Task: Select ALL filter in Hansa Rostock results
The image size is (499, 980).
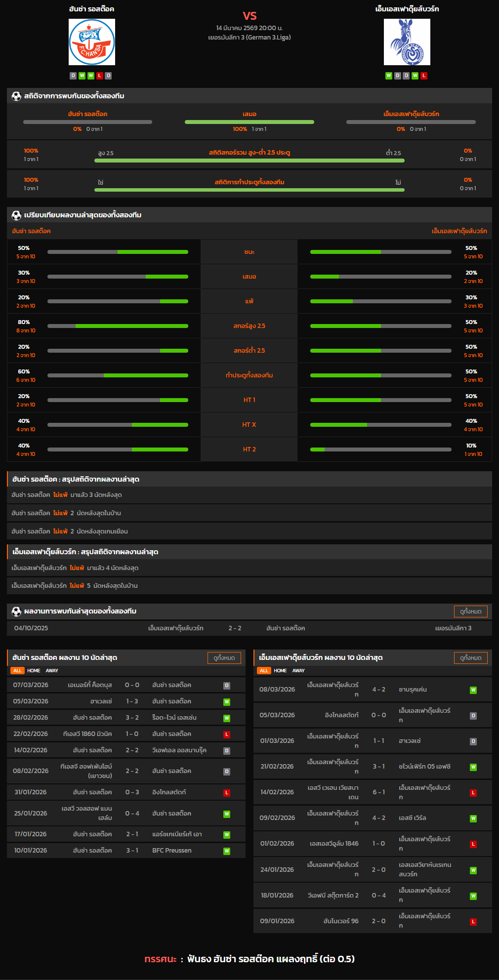Action: point(17,671)
